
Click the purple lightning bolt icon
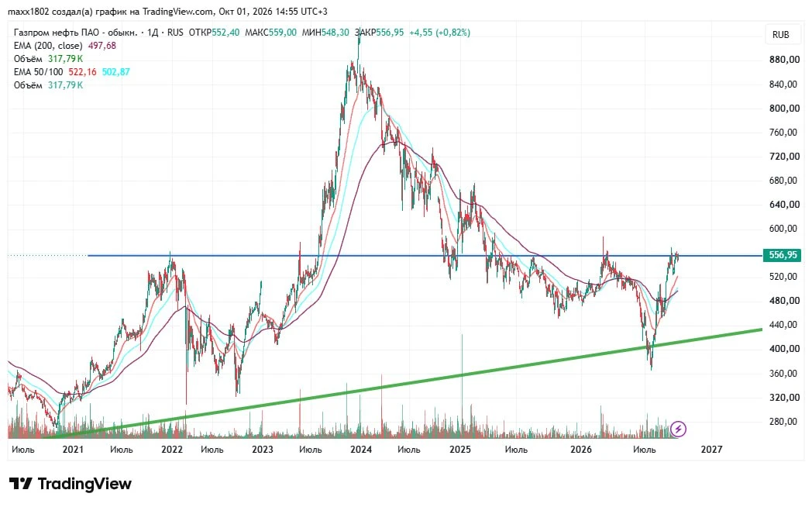[x=678, y=429]
